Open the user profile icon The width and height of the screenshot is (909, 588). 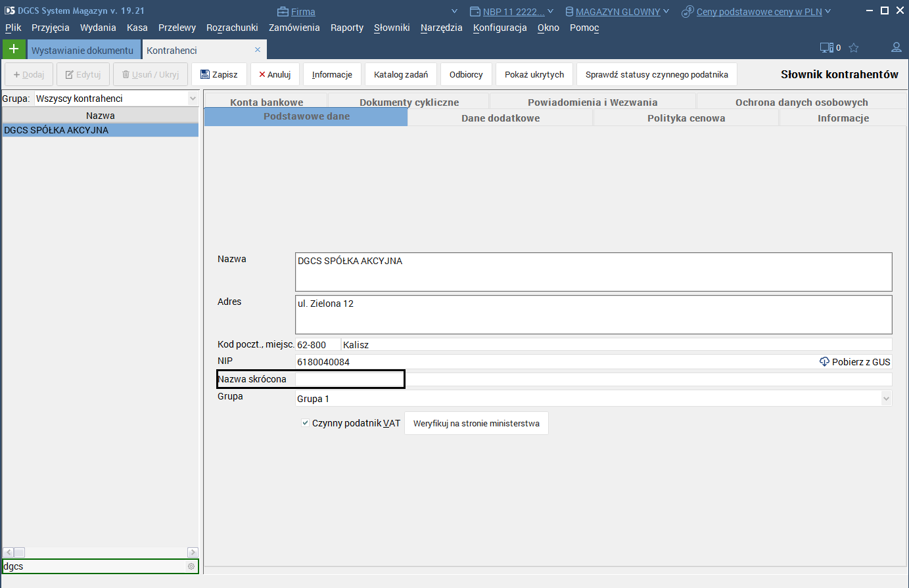pyautogui.click(x=896, y=47)
